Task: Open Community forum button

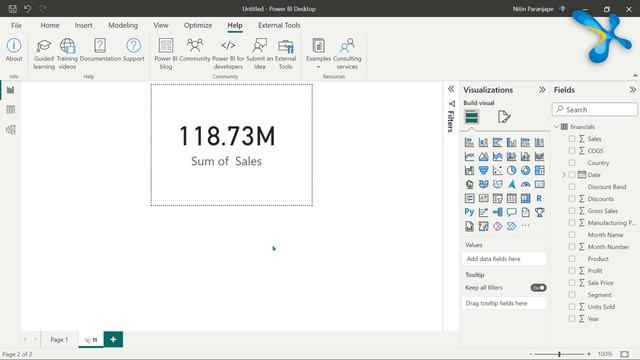Action: pos(195,50)
